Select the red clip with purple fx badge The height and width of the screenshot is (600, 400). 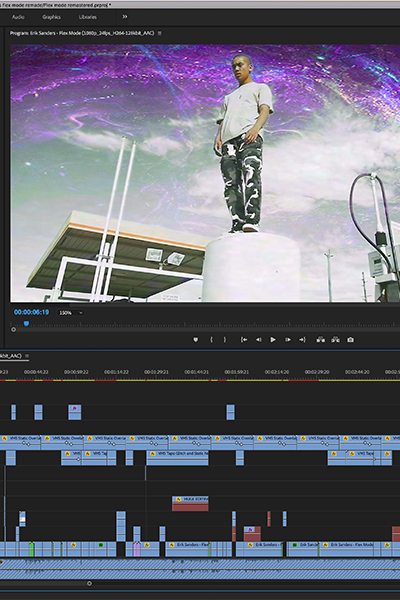pos(252,534)
